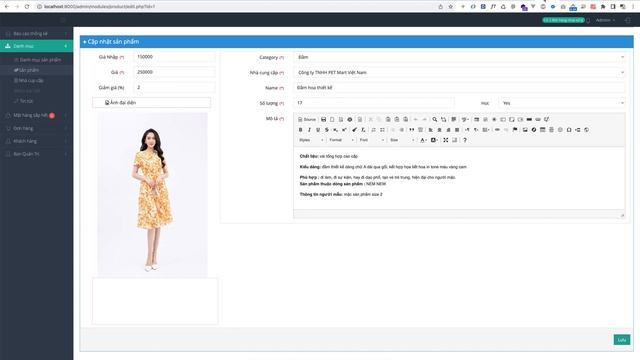
Task: Expand Mặt hàng sắp hết sidebar menu
Action: coord(36,116)
